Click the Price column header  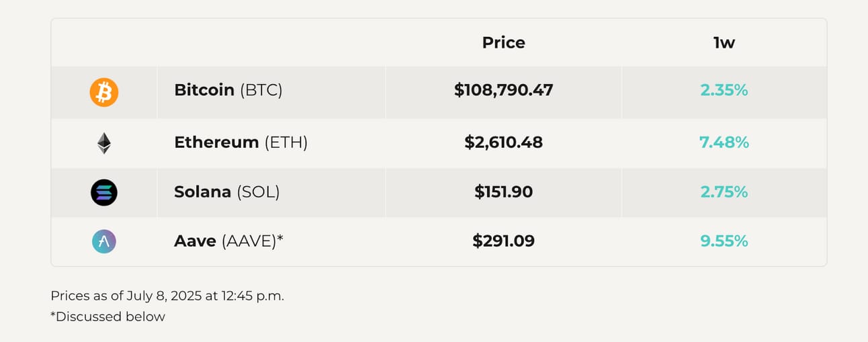tap(504, 42)
